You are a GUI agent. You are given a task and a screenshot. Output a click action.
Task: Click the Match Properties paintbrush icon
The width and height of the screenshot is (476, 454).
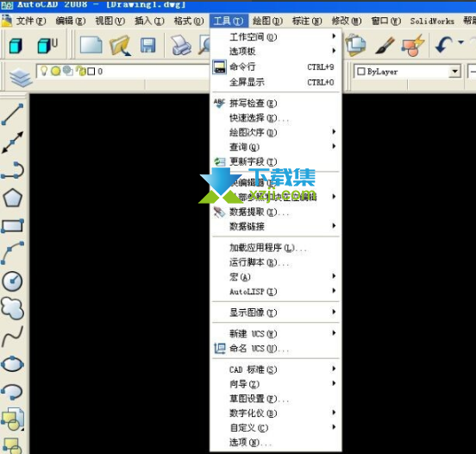point(385,46)
